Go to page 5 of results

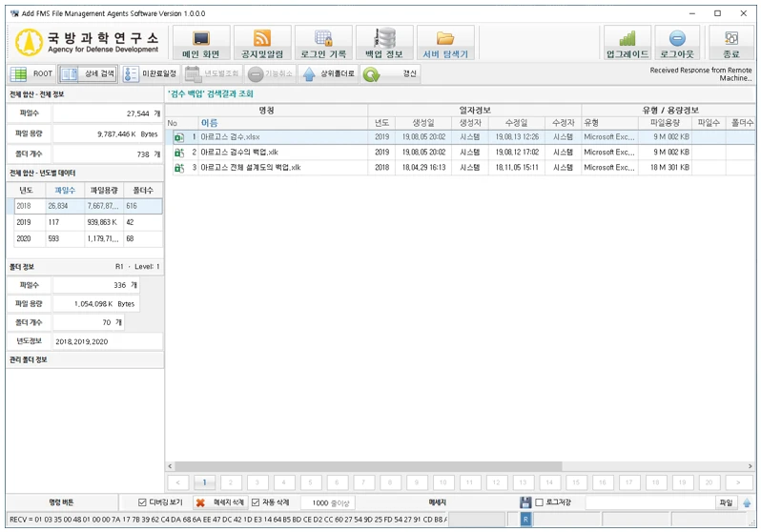point(310,482)
